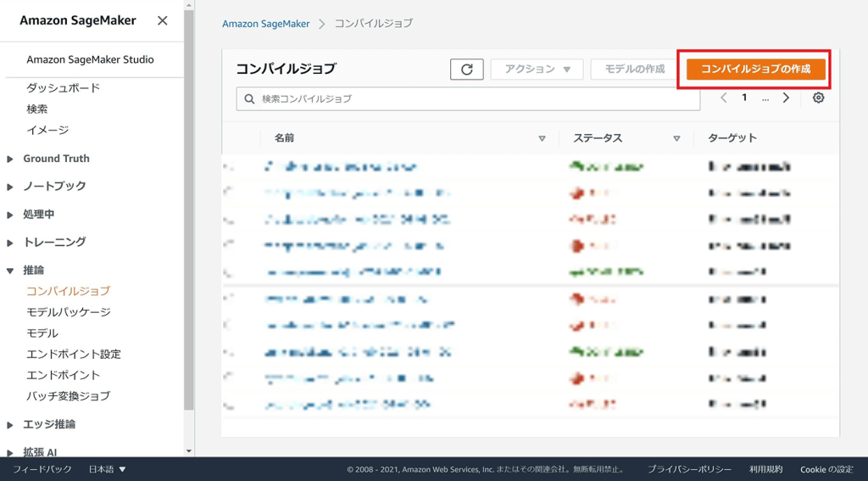Expand 処理中 section
868x481 pixels.
click(x=10, y=215)
